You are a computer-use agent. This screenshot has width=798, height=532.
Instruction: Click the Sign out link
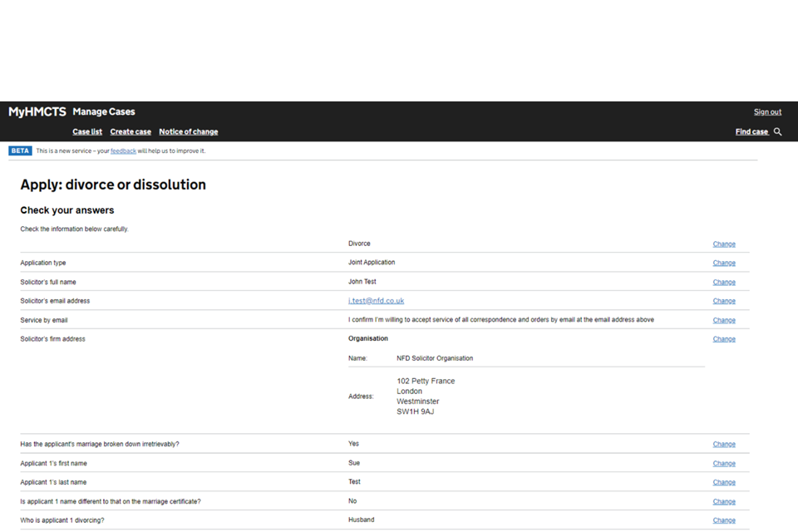[x=767, y=112]
